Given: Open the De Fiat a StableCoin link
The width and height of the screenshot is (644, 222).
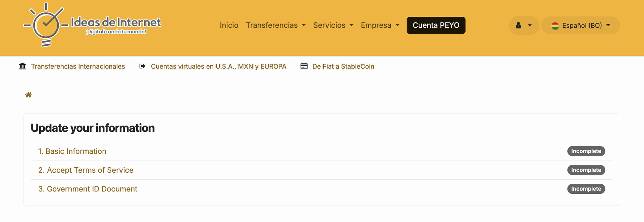Looking at the screenshot, I should pyautogui.click(x=343, y=66).
